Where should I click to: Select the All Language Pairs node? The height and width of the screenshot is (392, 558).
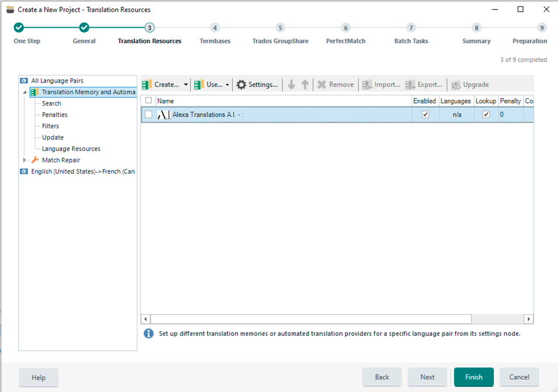pyautogui.click(x=57, y=81)
